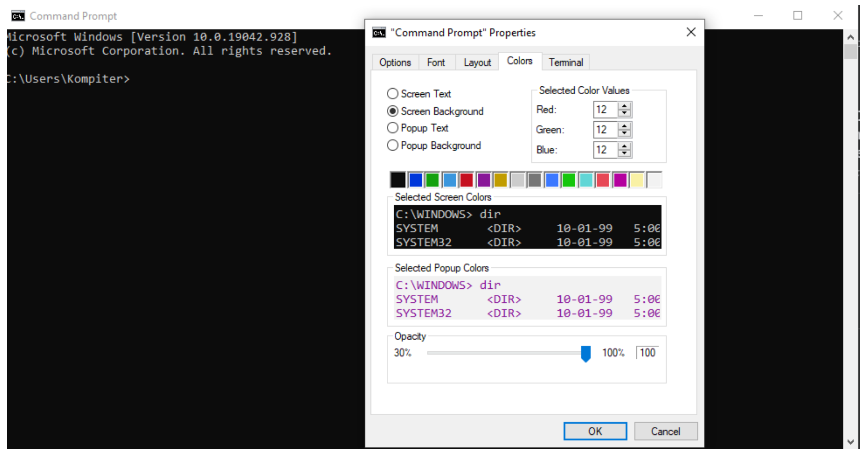
Task: Click the Cancel button
Action: tap(666, 431)
